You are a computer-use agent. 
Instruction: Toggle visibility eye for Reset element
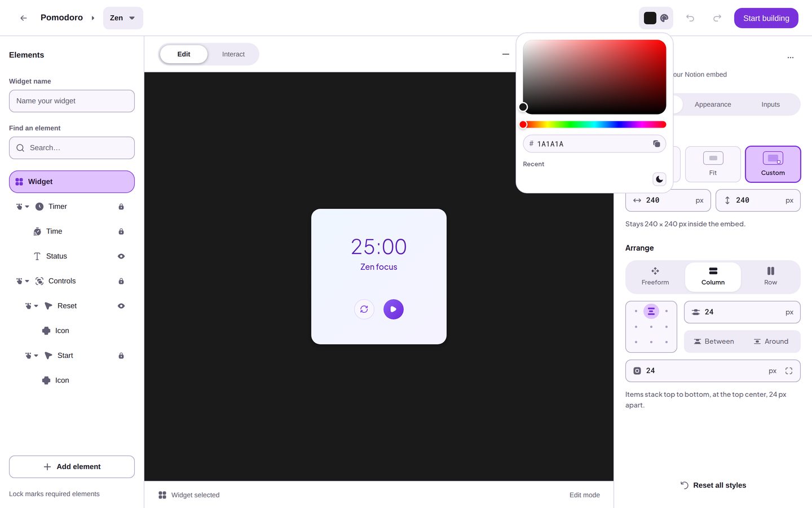[121, 306]
